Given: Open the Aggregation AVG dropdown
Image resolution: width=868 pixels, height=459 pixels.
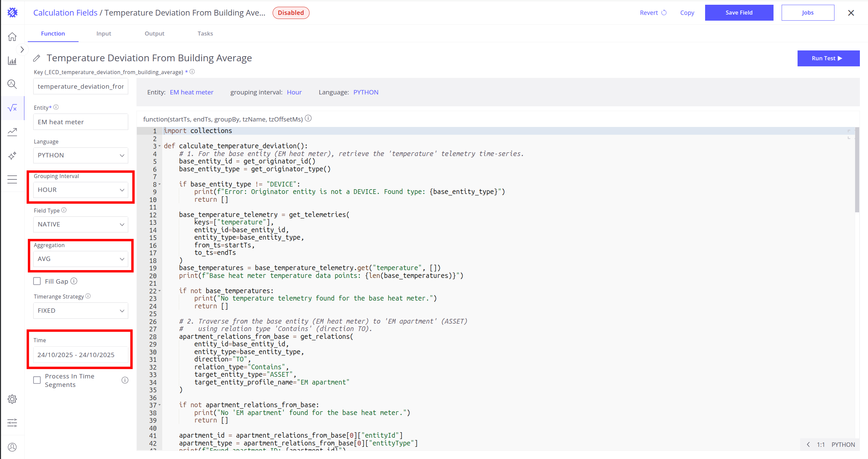Looking at the screenshot, I should [x=81, y=259].
